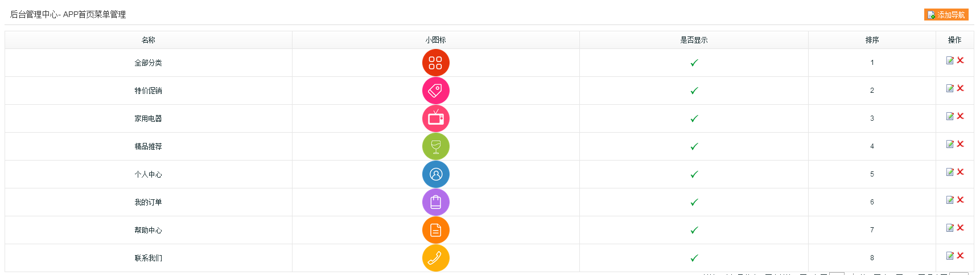Click sort order value 6 for 我的订单

tap(872, 202)
